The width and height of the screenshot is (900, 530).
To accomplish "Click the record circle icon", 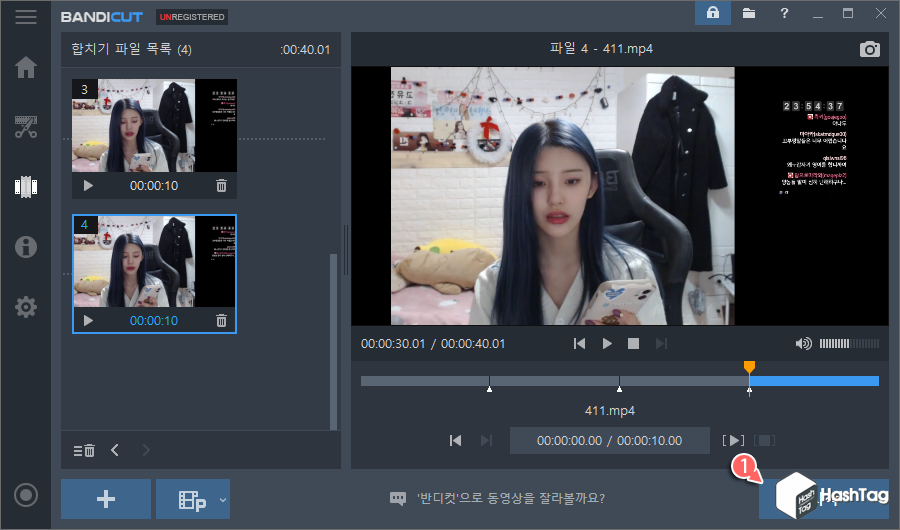I will pyautogui.click(x=26, y=495).
